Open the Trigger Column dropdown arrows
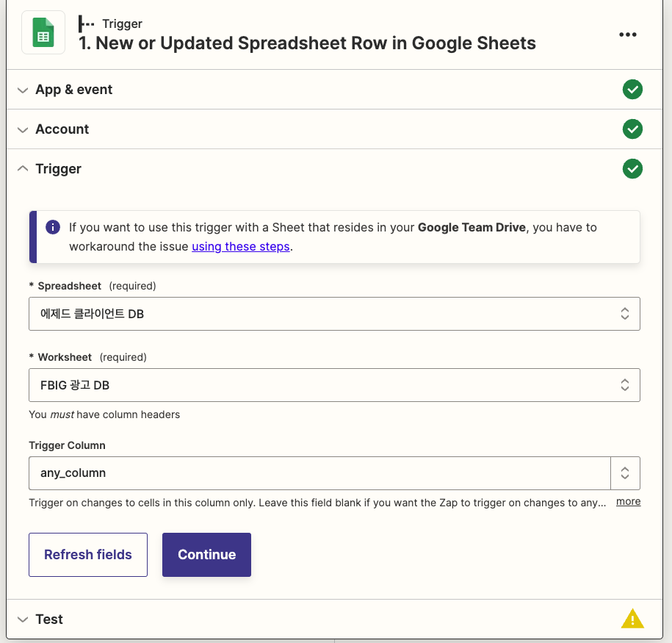 click(625, 473)
